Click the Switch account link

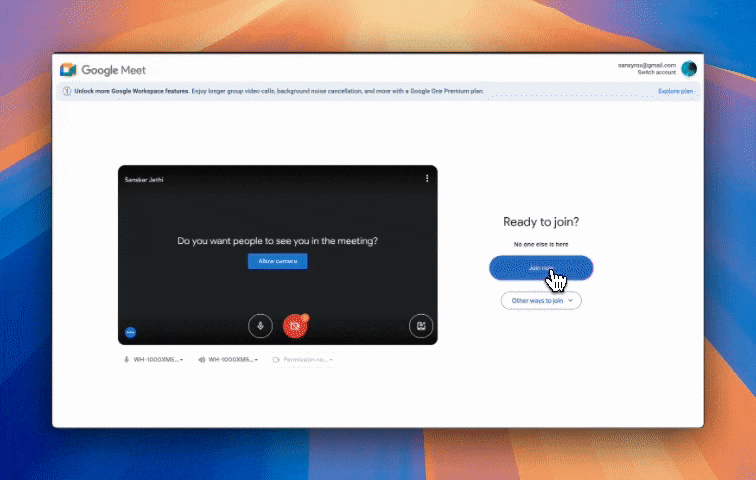pyautogui.click(x=657, y=73)
